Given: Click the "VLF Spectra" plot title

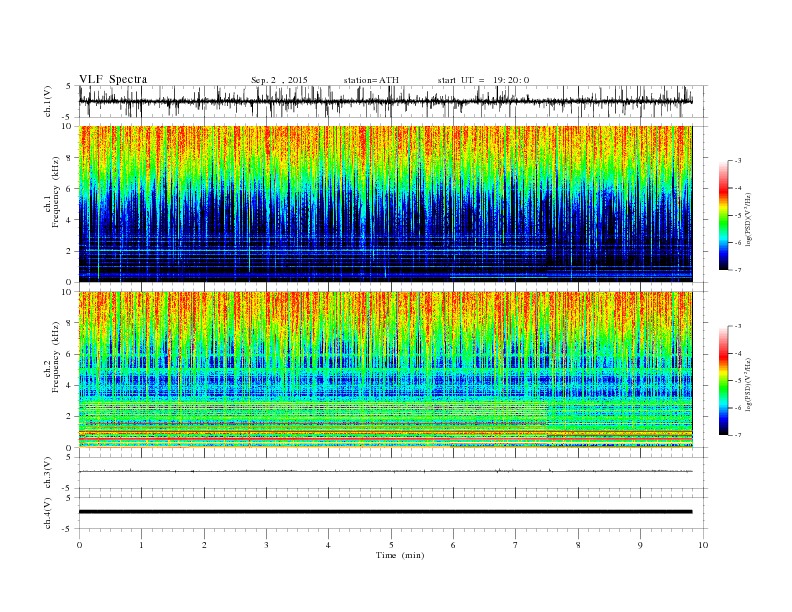Looking at the screenshot, I should (113, 79).
